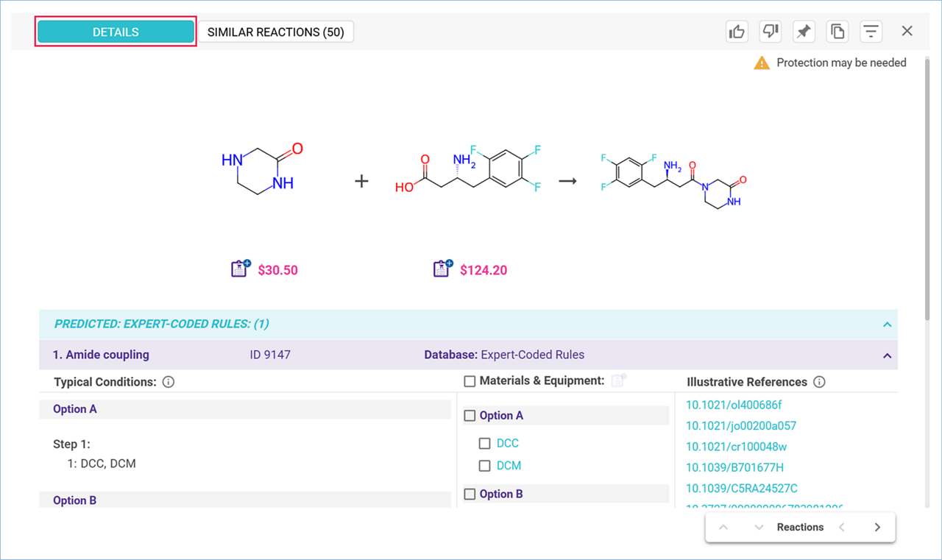Collapse the Predicted Expert-Coded Rules section
The image size is (942, 560).
[x=887, y=325]
